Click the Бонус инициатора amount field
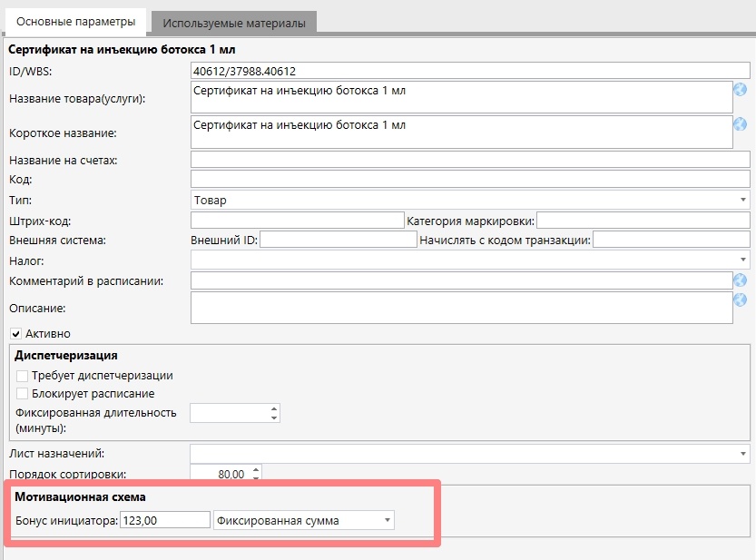The image size is (756, 560). pos(164,520)
